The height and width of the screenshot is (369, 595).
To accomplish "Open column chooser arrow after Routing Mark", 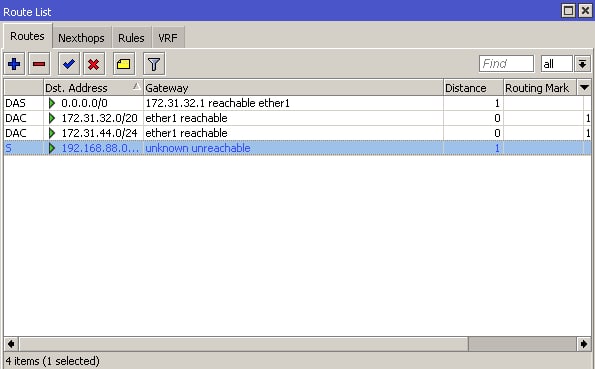I will 584,88.
